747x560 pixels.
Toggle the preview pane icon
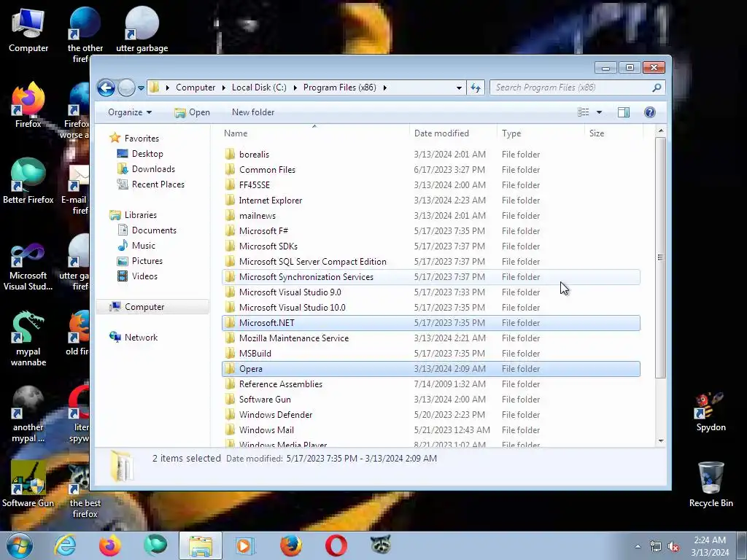coord(624,112)
